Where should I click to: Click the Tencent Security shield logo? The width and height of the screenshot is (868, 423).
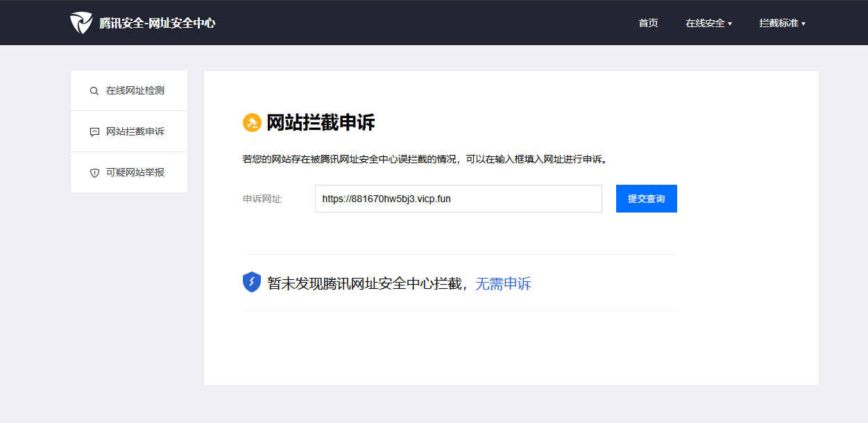[x=81, y=23]
